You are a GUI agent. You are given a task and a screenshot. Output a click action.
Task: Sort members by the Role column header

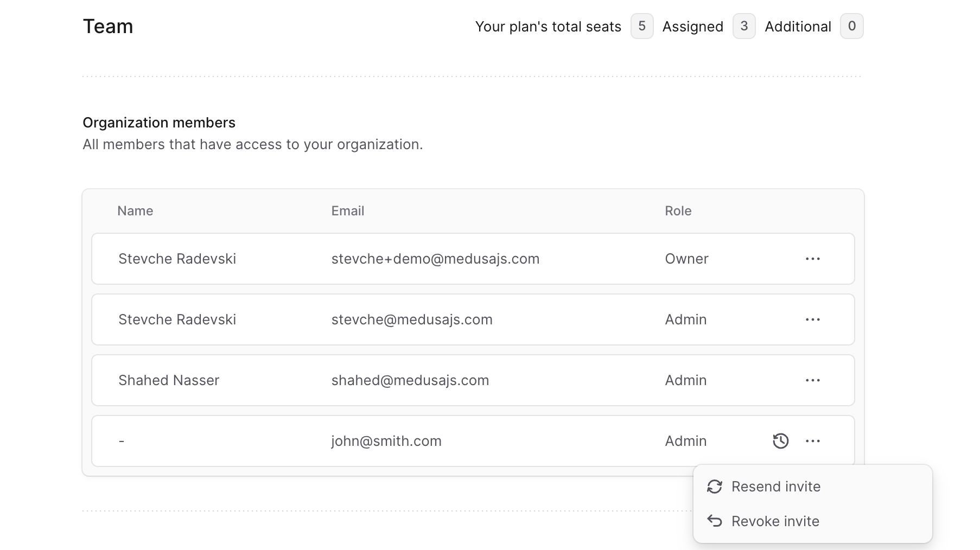[678, 211]
